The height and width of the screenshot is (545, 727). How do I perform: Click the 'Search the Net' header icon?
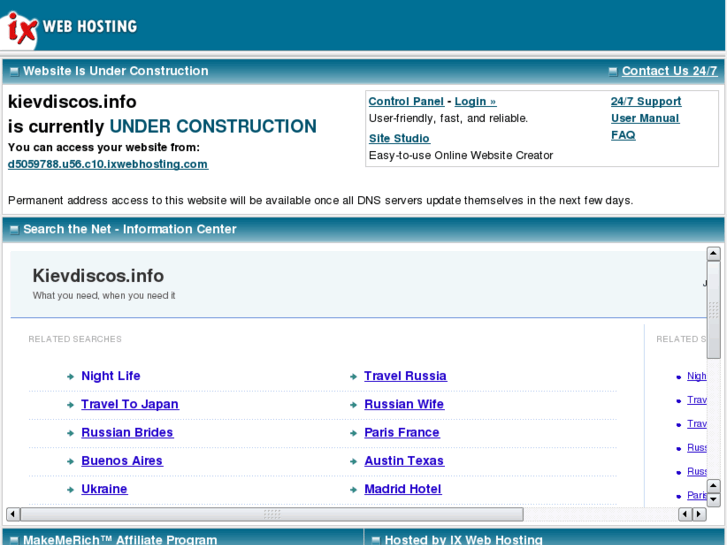click(x=14, y=230)
